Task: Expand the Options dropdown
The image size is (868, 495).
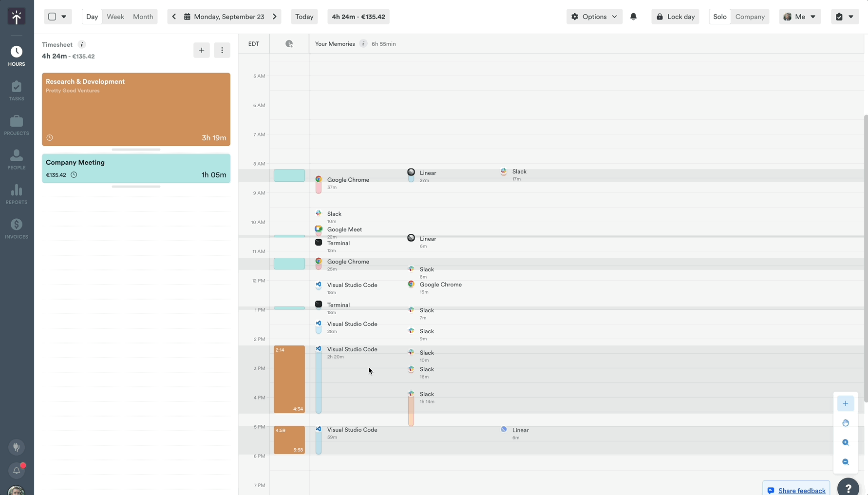Action: [x=594, y=17]
